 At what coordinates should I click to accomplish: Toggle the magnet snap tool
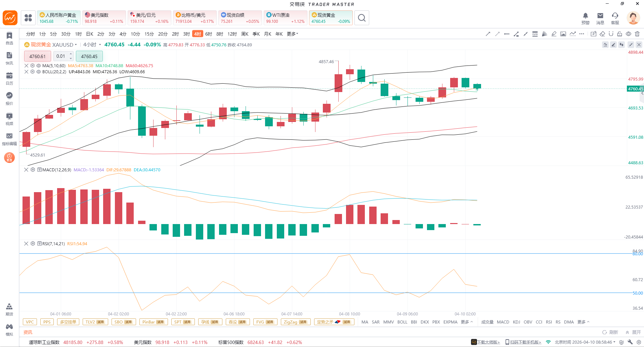point(611,34)
